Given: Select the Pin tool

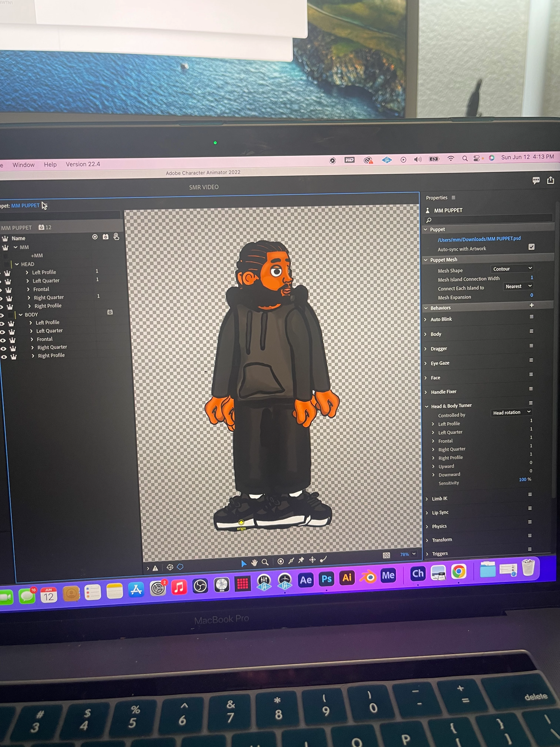Looking at the screenshot, I should pyautogui.click(x=301, y=560).
